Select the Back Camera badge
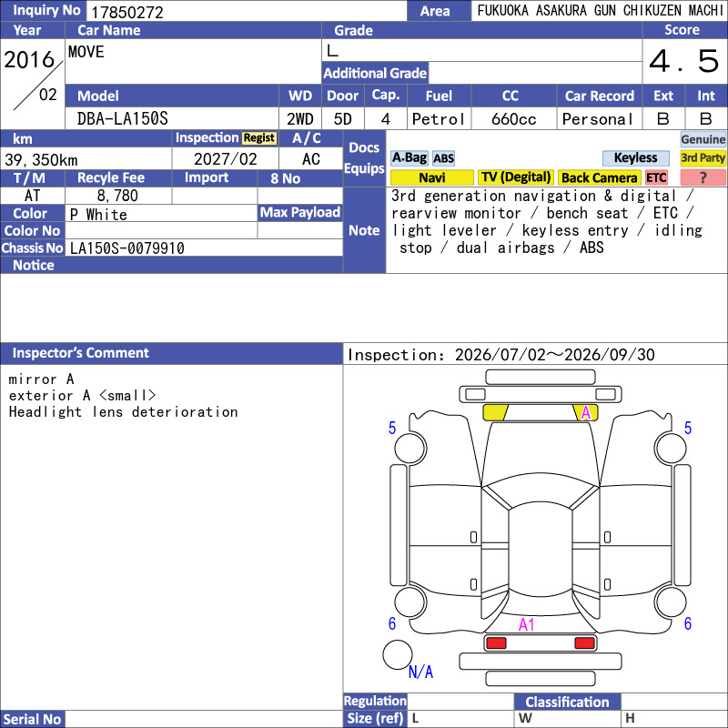Viewport: 728px width, 728px height. (599, 177)
